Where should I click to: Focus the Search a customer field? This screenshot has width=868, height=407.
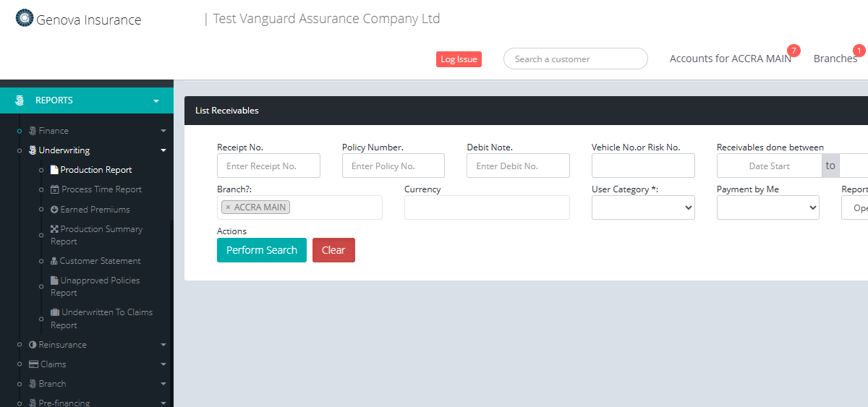(x=575, y=59)
